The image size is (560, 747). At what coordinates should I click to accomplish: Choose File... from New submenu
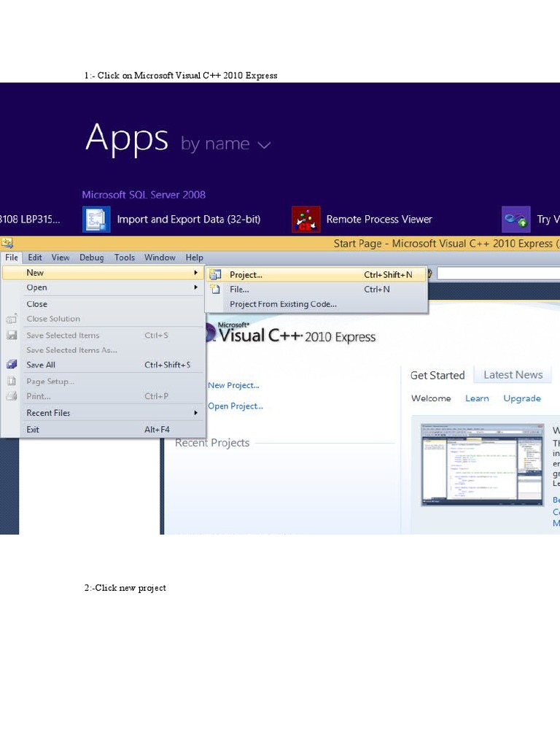[x=316, y=289]
